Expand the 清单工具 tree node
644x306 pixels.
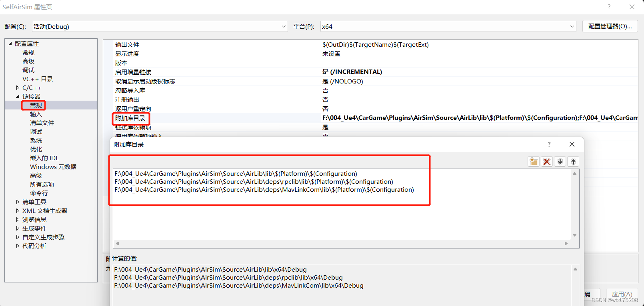[x=18, y=202]
